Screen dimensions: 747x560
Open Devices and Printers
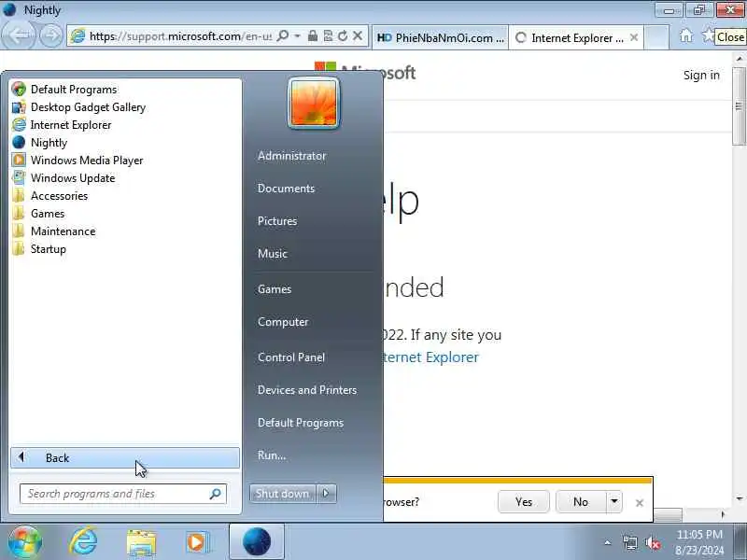(307, 390)
